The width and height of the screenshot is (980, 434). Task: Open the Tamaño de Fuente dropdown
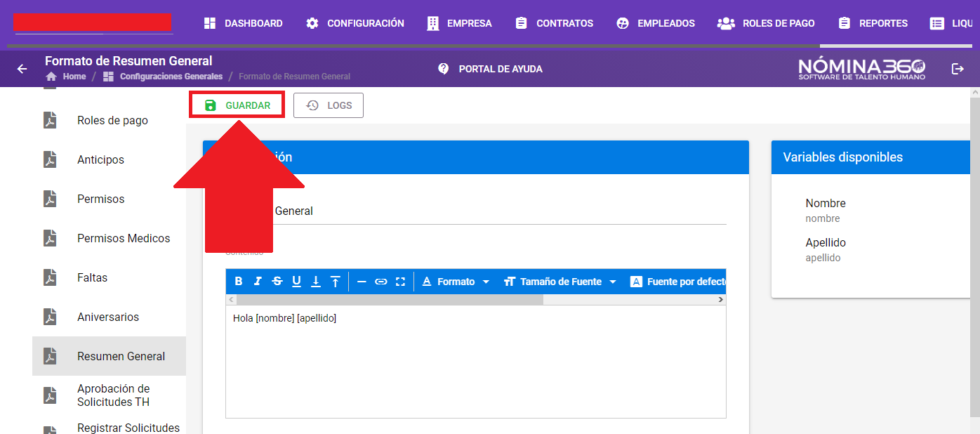coord(560,282)
